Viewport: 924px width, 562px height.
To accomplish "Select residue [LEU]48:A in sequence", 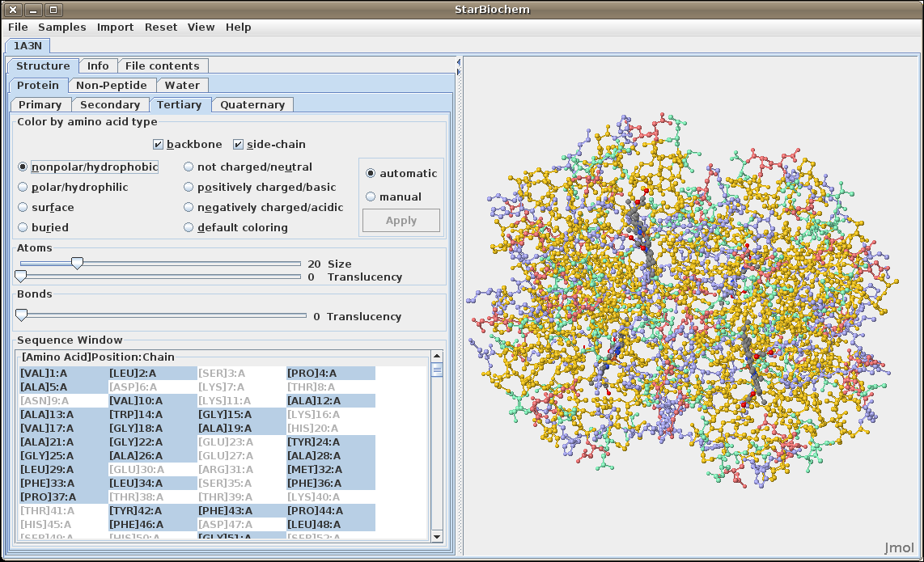I will pyautogui.click(x=331, y=524).
